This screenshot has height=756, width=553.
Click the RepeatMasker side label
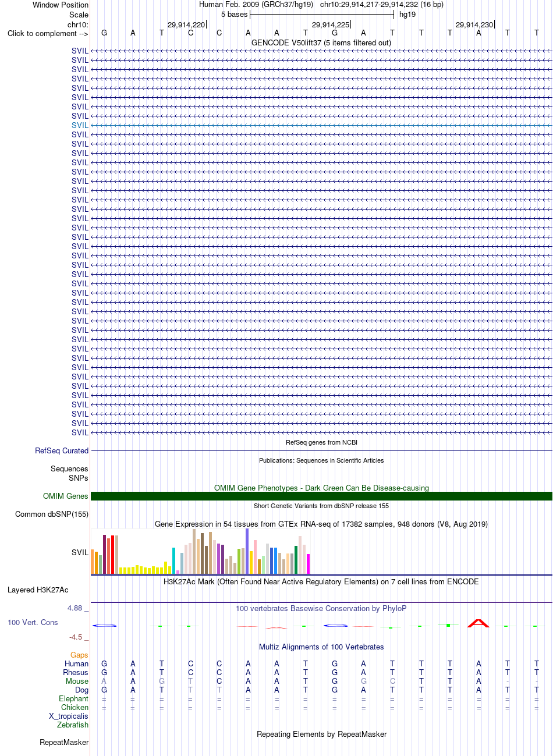coord(64,742)
